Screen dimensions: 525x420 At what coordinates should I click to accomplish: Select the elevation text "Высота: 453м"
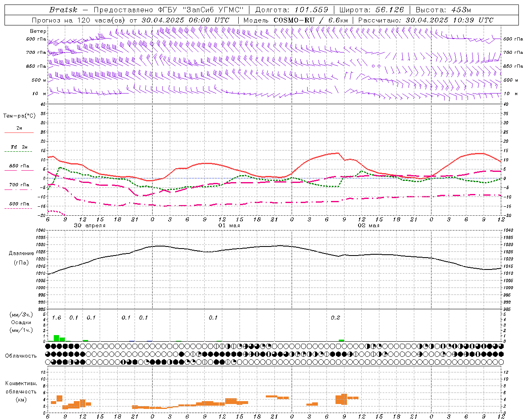(444, 10)
